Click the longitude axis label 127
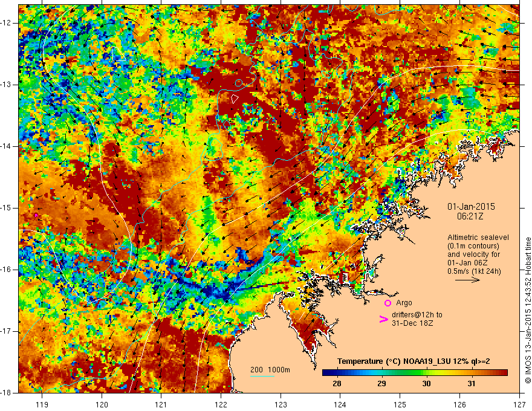 [x=519, y=404]
